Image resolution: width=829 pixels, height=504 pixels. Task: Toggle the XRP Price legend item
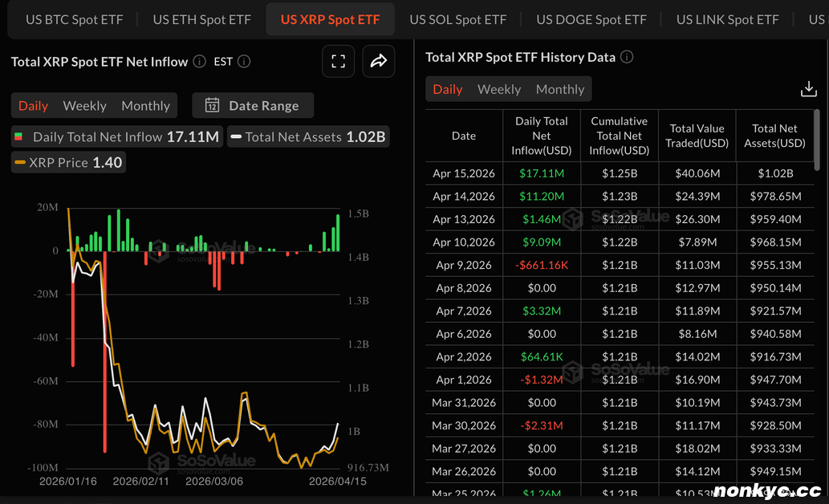click(68, 163)
